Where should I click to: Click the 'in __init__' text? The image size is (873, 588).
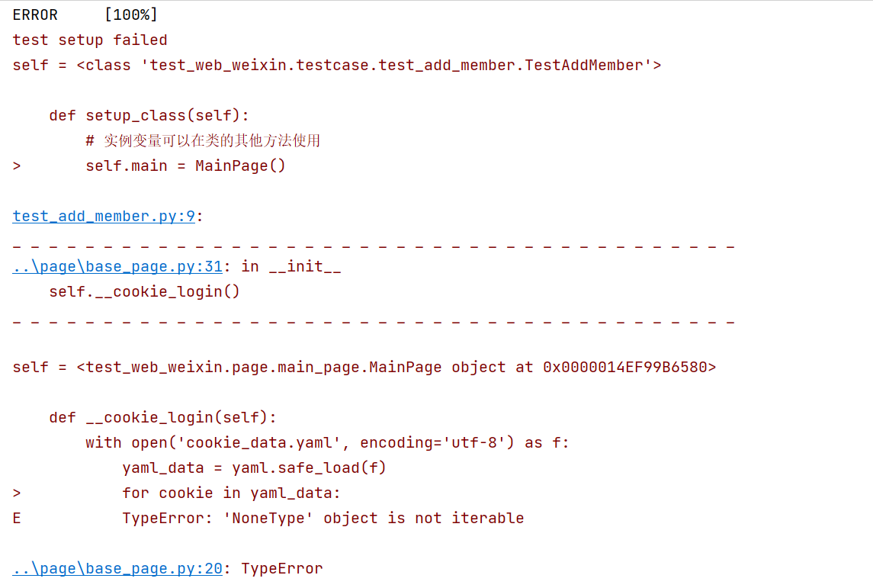pyautogui.click(x=291, y=267)
